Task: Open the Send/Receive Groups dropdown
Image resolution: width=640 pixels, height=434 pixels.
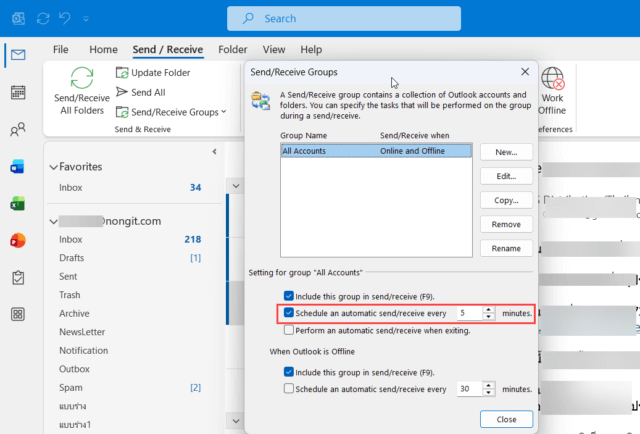Action: (x=171, y=112)
